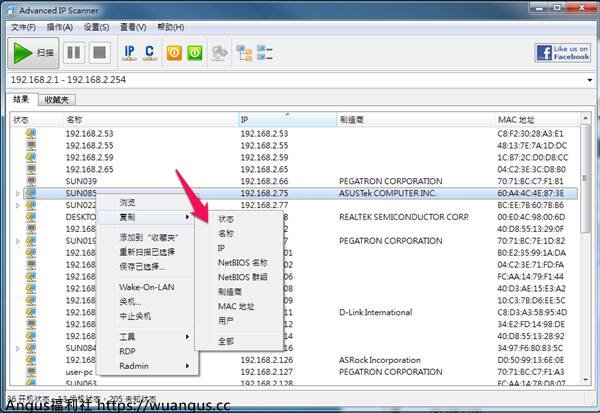Expand the SUN019 row

point(18,241)
